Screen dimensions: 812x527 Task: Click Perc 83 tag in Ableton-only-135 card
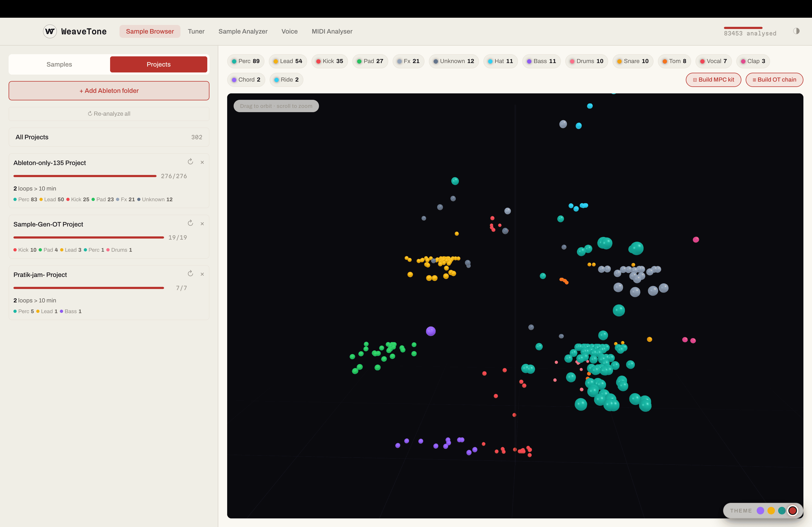[25, 199]
